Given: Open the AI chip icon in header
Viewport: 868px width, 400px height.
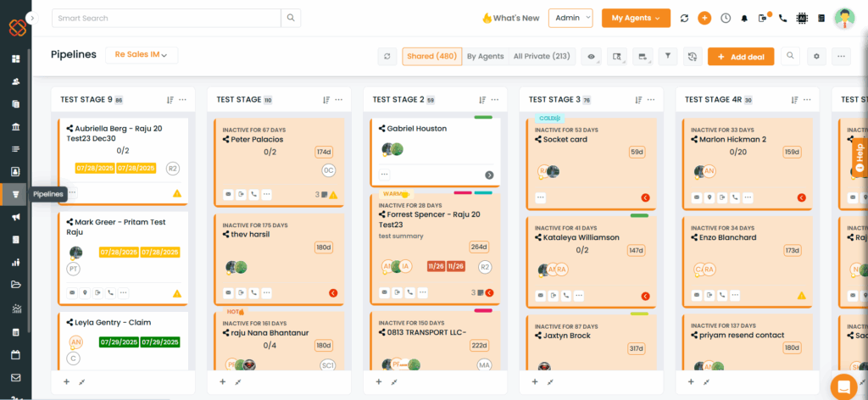Looking at the screenshot, I should click(802, 19).
